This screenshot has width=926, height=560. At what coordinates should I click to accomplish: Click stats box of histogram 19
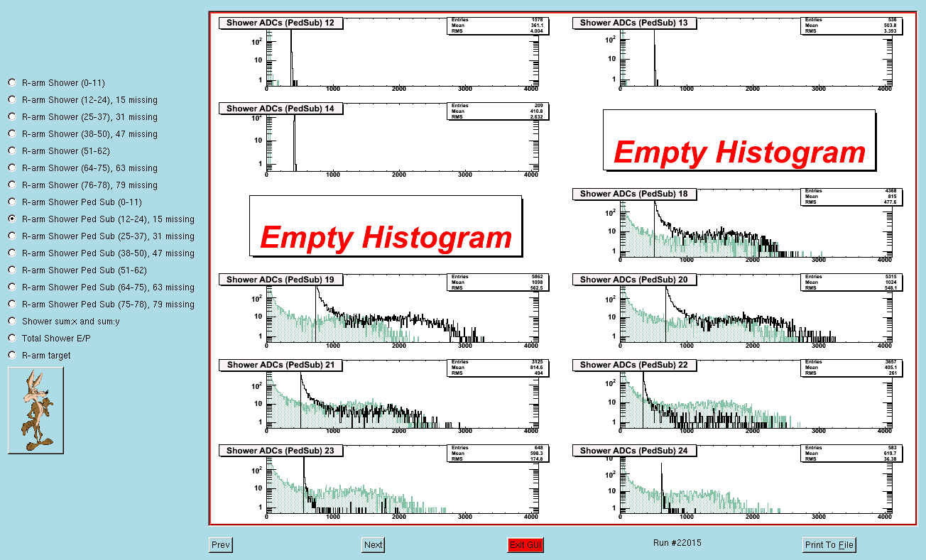(x=498, y=282)
